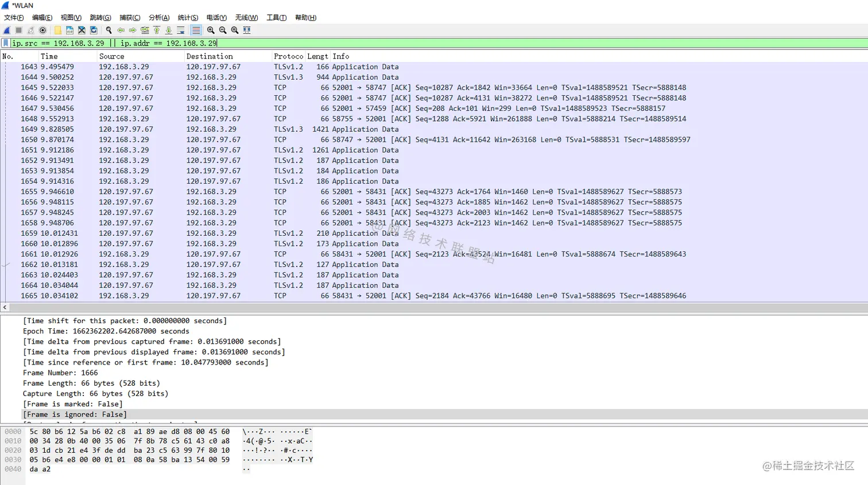Viewport: 868px width, 485px height.
Task: Go back in packet history
Action: [x=121, y=30]
